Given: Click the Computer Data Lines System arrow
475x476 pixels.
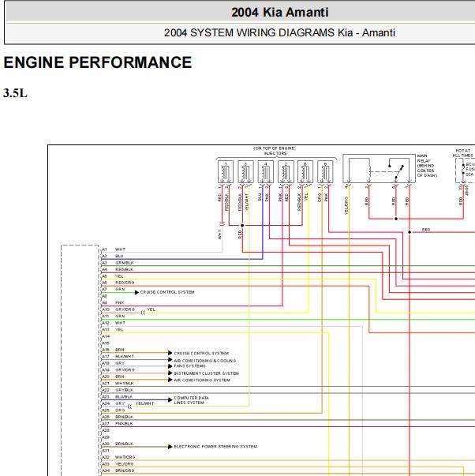Looking at the screenshot, I should point(170,399).
